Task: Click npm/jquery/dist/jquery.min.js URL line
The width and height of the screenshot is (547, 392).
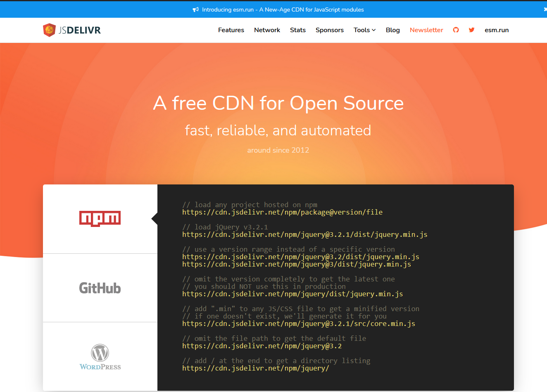Action: (x=293, y=294)
